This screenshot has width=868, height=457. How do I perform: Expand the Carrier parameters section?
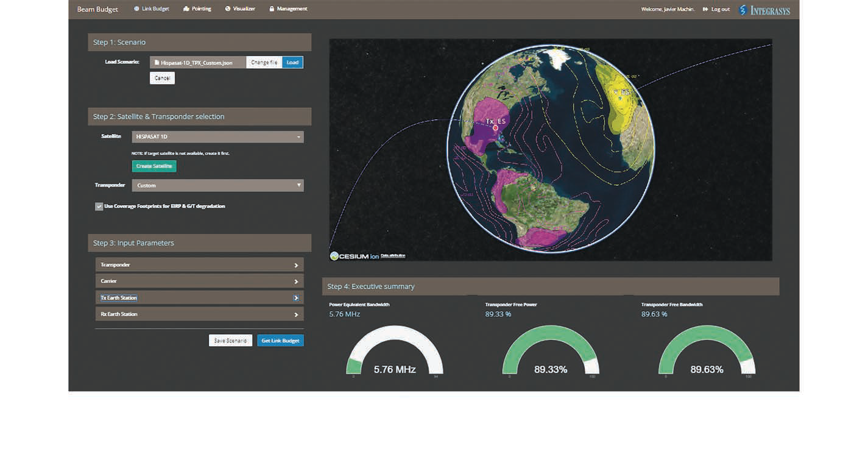199,282
